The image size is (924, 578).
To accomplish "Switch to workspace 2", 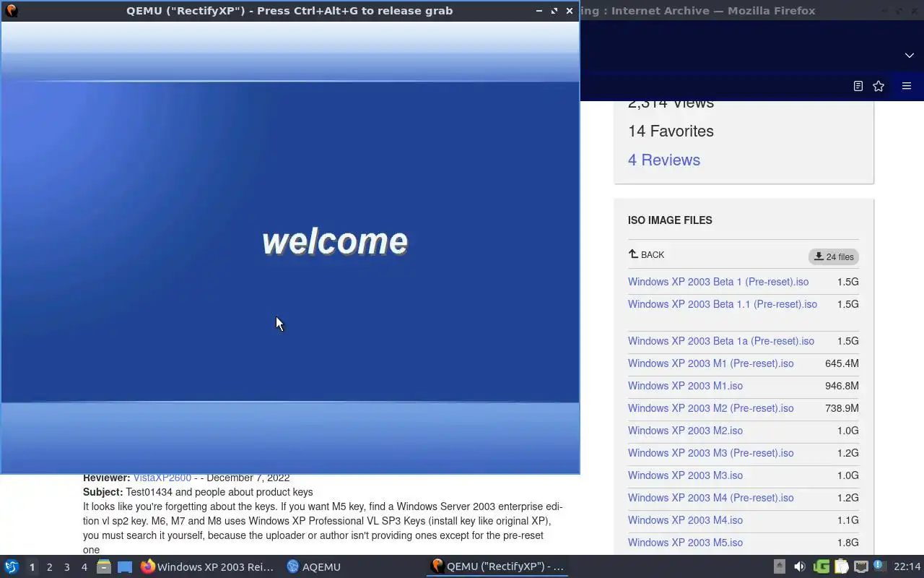I will tap(49, 567).
